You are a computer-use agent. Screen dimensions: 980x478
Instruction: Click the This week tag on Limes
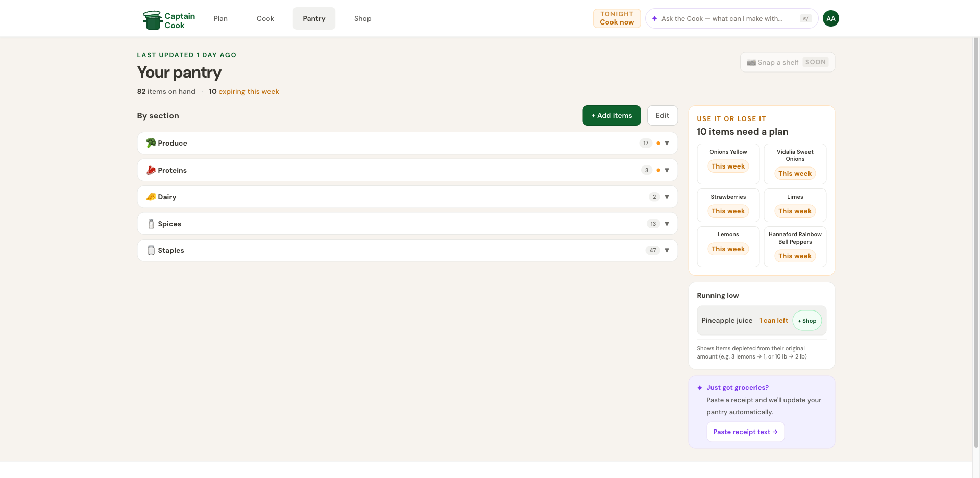click(x=795, y=211)
